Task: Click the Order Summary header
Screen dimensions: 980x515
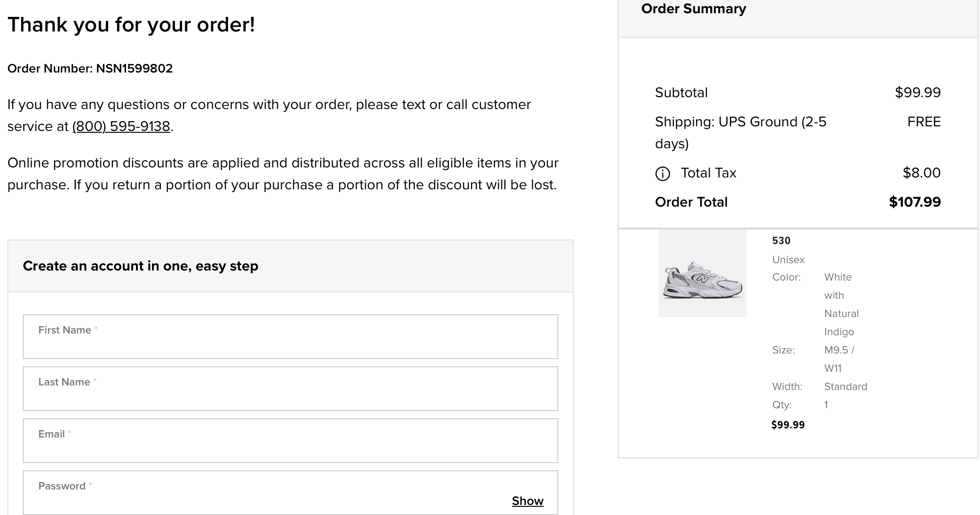Action: click(x=693, y=9)
